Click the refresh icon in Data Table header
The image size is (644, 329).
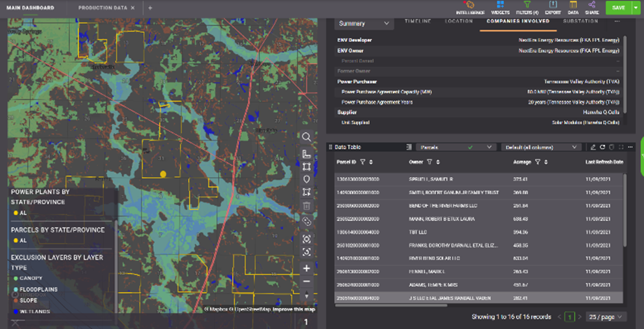602,147
